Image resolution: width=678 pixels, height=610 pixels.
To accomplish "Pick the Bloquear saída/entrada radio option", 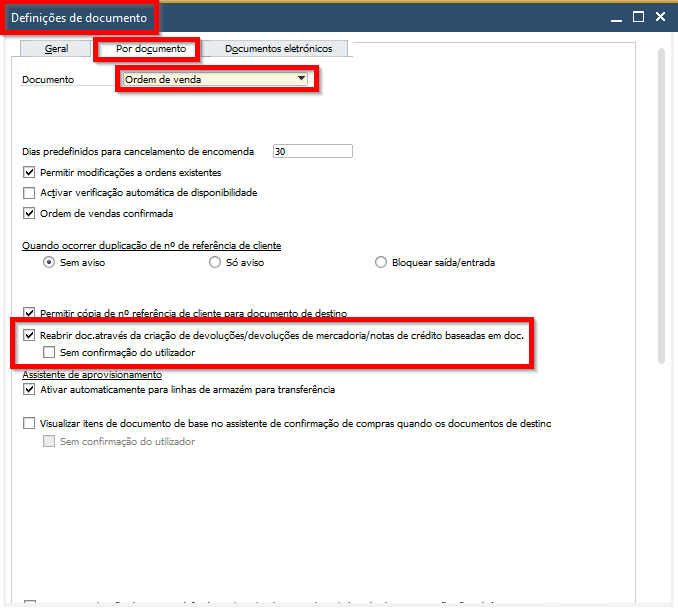I will (x=380, y=263).
